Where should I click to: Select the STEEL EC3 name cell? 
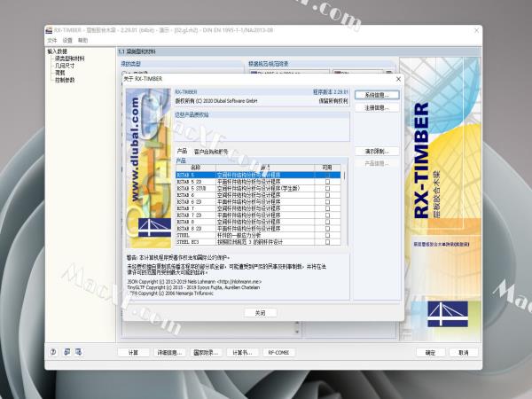coord(196,242)
